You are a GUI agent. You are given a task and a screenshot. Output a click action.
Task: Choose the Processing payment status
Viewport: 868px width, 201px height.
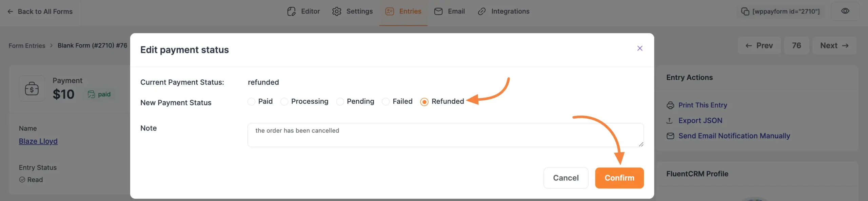284,101
